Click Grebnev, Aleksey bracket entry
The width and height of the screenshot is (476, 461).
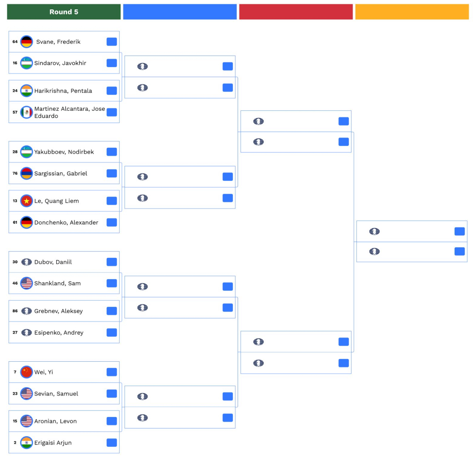click(58, 311)
